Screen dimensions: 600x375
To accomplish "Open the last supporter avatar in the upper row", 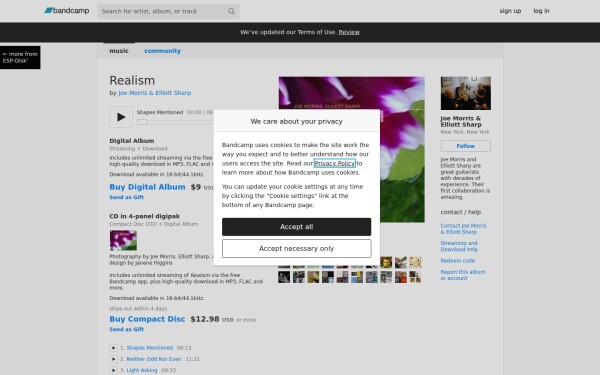I will pos(415,262).
